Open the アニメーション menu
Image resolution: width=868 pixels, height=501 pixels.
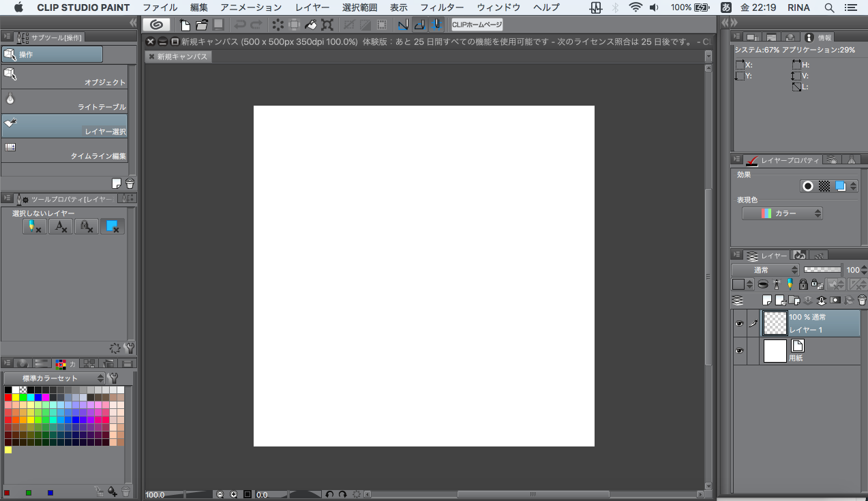point(251,7)
